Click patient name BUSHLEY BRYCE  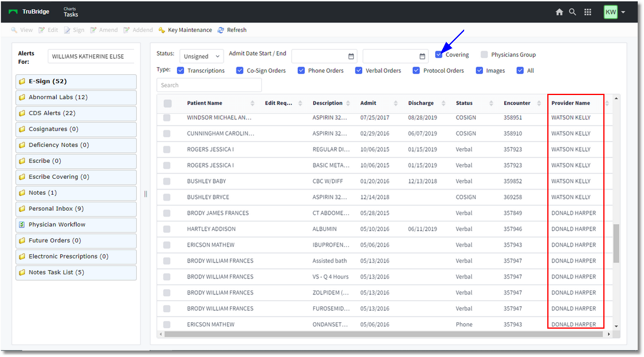click(208, 197)
